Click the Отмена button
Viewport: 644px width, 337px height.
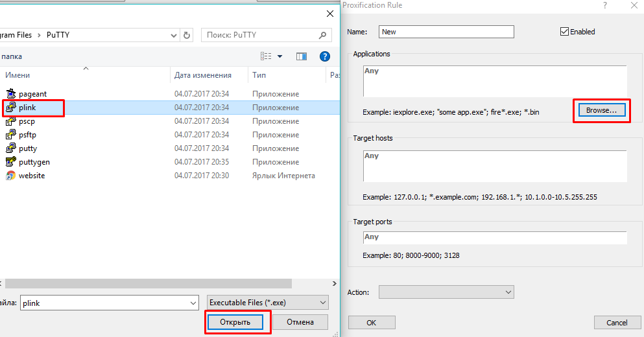(300, 322)
